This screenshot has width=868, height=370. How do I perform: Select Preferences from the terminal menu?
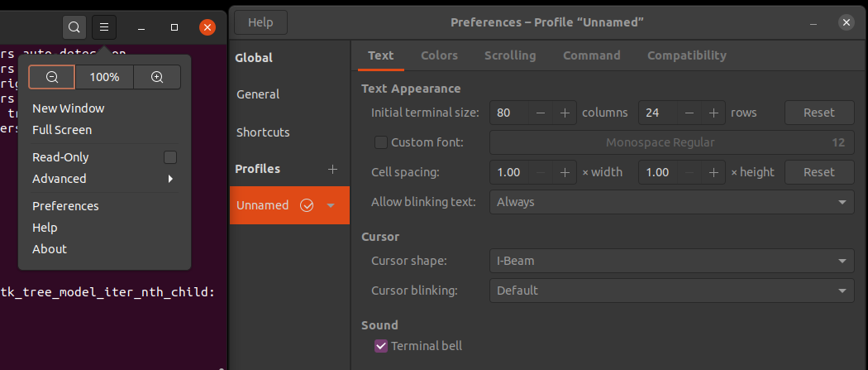tap(65, 206)
